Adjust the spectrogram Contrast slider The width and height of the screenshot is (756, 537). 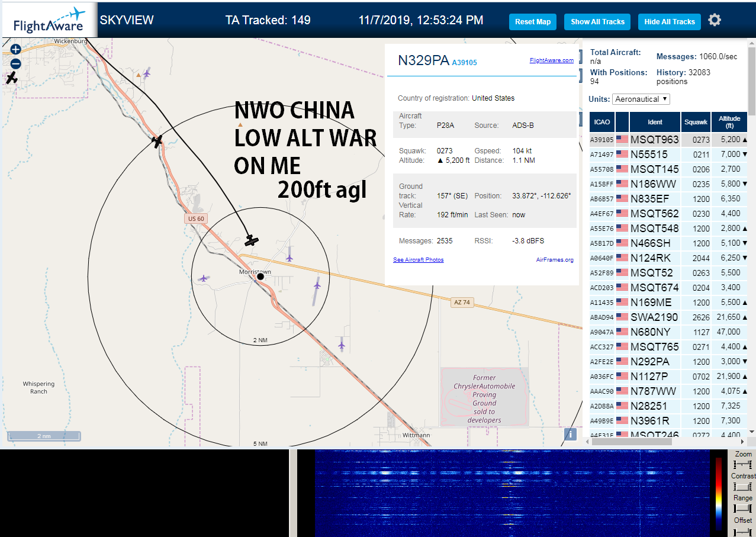point(742,487)
